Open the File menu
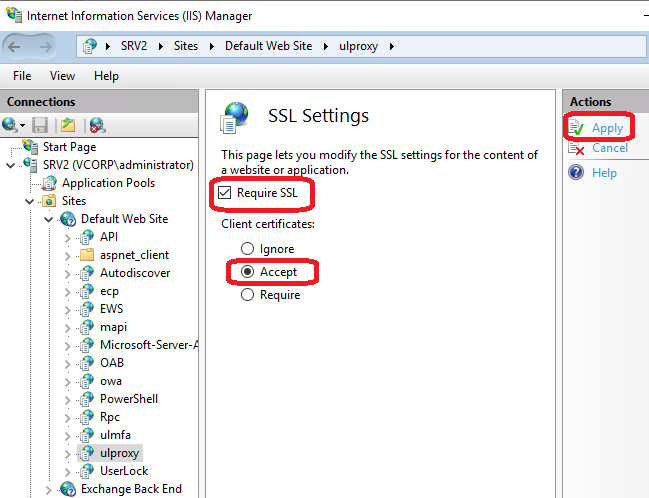Image resolution: width=649 pixels, height=498 pixels. 23,76
